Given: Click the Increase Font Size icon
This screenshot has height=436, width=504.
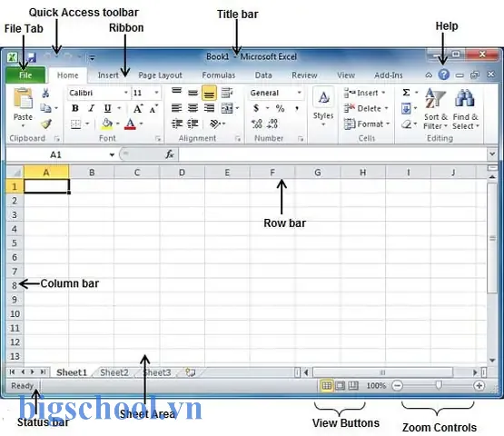Looking at the screenshot, I should point(138,108).
